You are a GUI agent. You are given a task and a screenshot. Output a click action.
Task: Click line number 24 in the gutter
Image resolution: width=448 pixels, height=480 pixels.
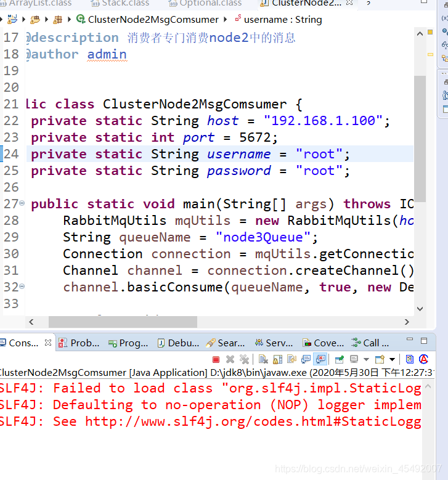11,154
